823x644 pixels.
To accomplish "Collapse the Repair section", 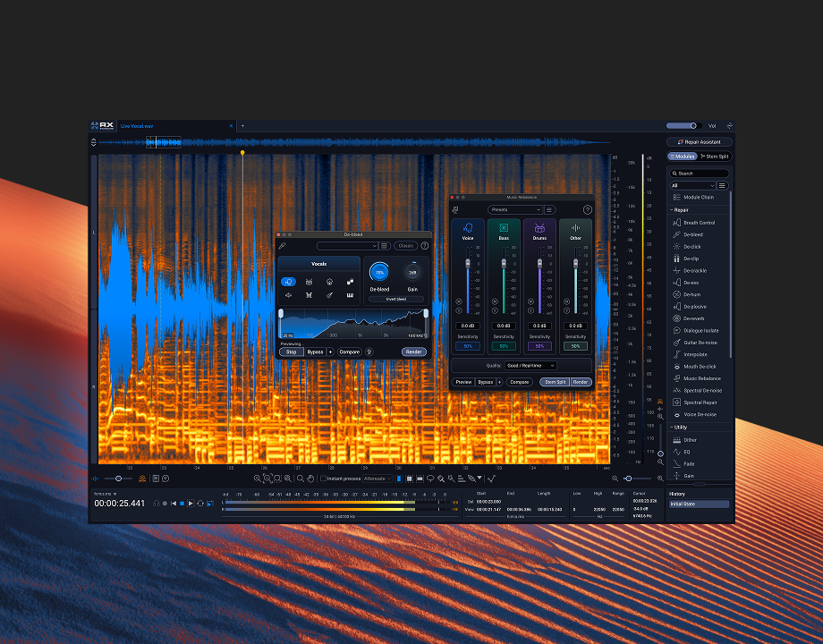I will (x=679, y=210).
